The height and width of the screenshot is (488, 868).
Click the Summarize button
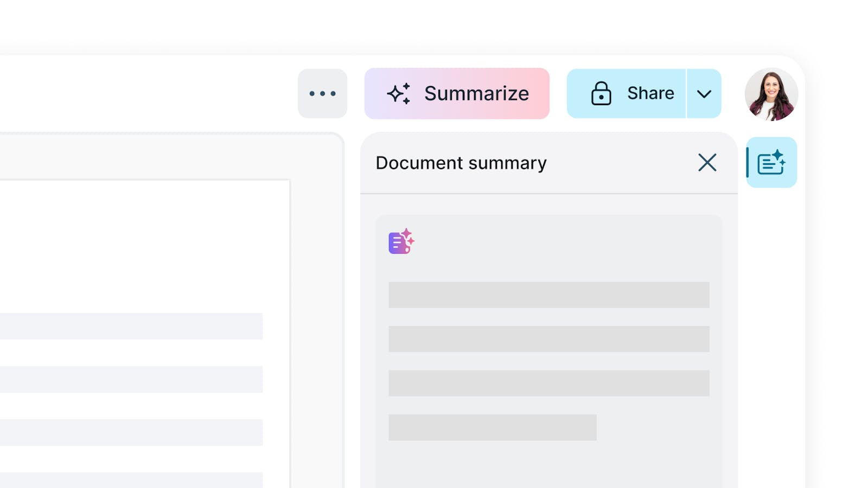[457, 93]
